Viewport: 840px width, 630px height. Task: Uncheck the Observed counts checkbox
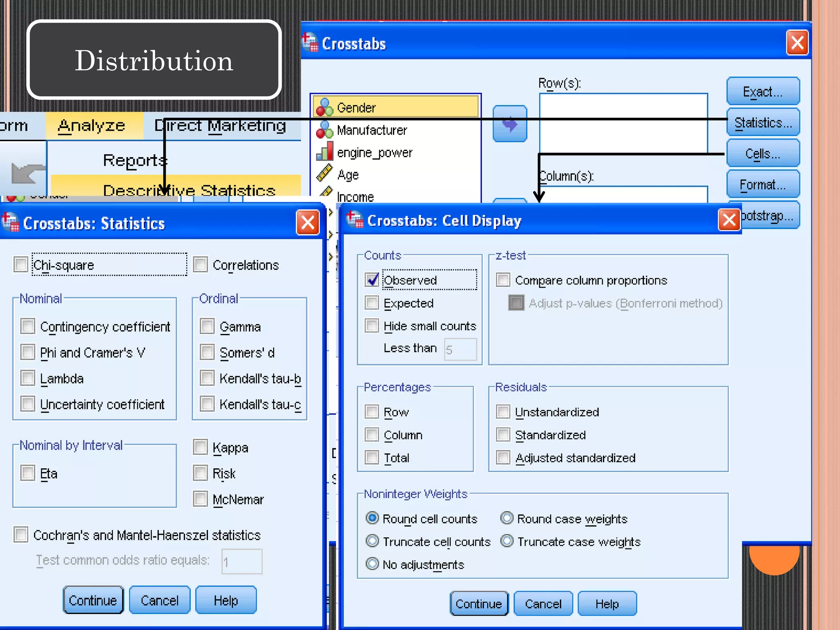click(372, 280)
